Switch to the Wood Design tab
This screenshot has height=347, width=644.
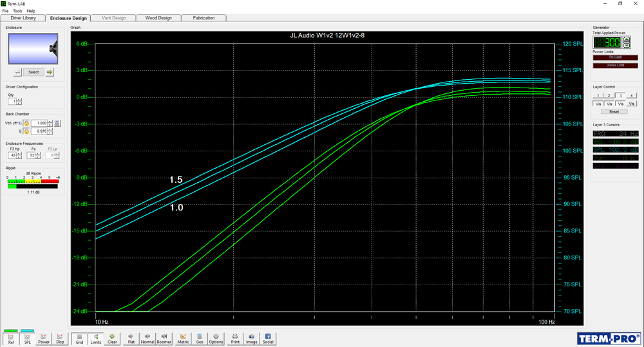[158, 18]
